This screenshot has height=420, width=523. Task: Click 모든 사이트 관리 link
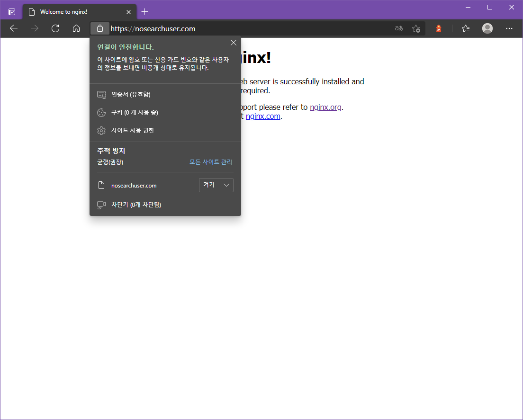coord(211,162)
